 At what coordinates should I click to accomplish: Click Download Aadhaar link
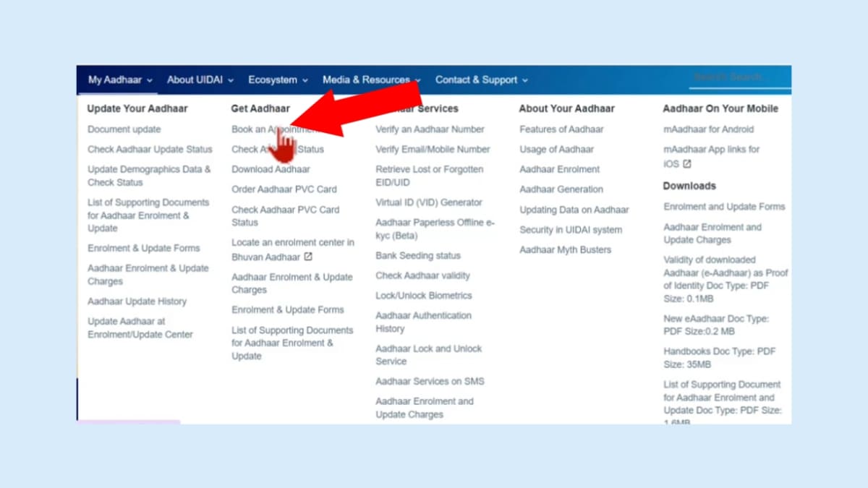click(x=271, y=169)
